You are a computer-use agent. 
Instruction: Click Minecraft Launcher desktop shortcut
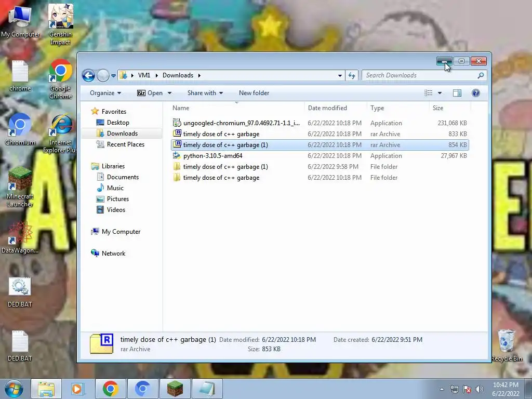[20, 187]
